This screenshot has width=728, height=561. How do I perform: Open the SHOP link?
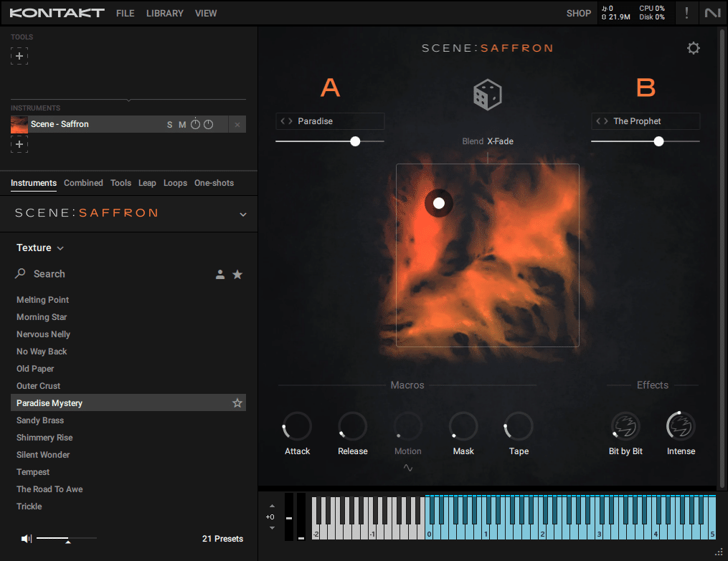579,14
